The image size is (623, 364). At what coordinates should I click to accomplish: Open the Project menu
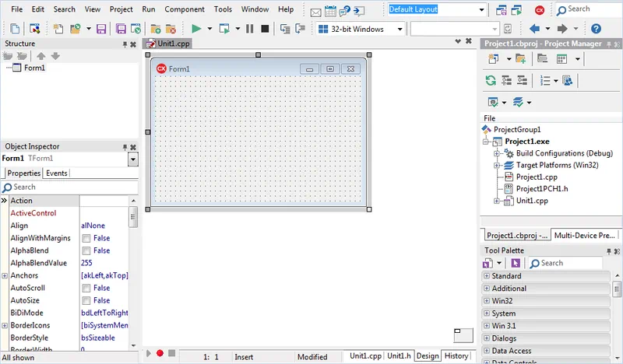pyautogui.click(x=121, y=9)
